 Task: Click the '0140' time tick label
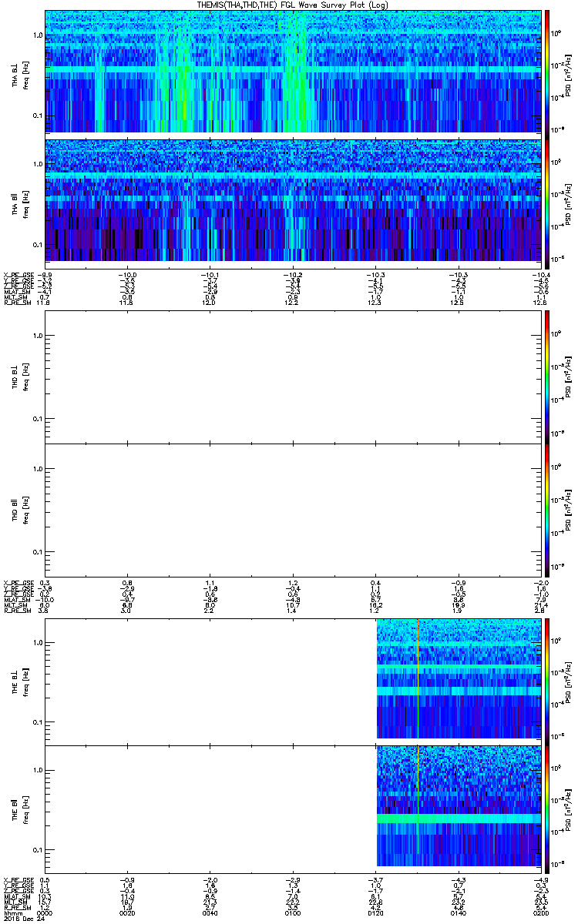[x=458, y=912]
